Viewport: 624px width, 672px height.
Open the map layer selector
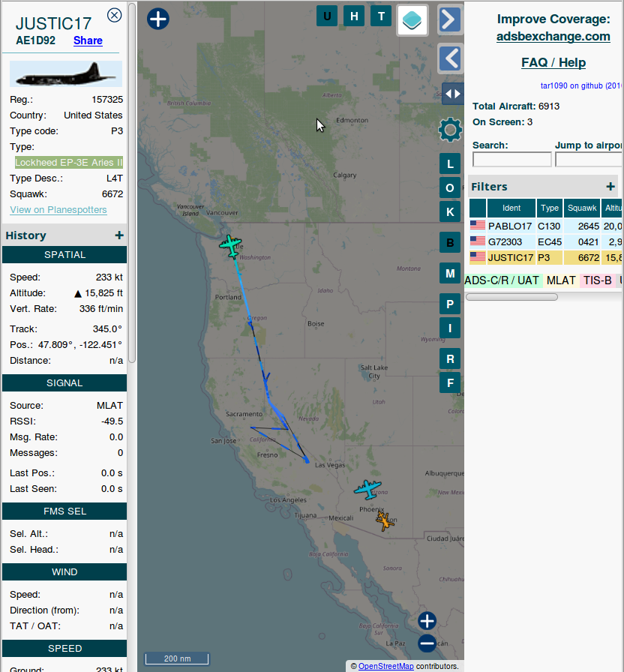(412, 20)
